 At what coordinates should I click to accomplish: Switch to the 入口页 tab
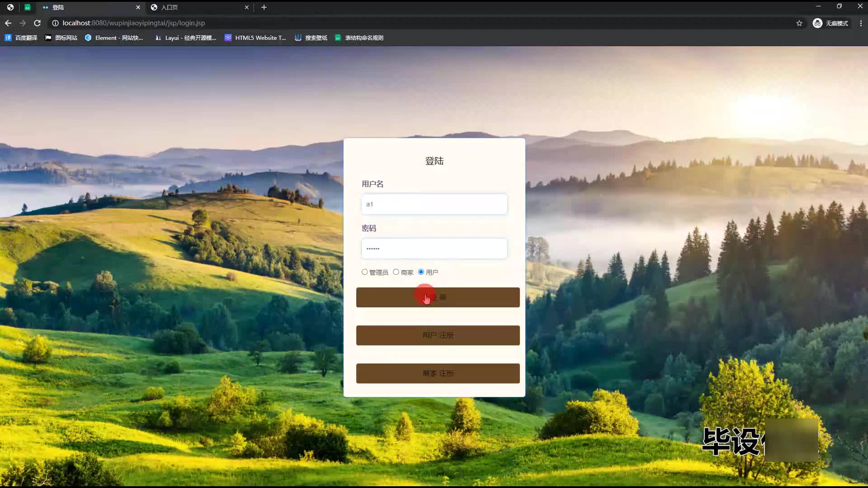[x=199, y=7]
